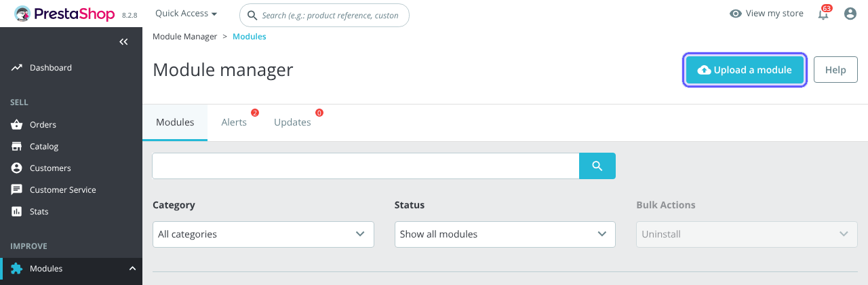Open Orders in the sidebar menu
868x285 pixels.
(x=43, y=125)
